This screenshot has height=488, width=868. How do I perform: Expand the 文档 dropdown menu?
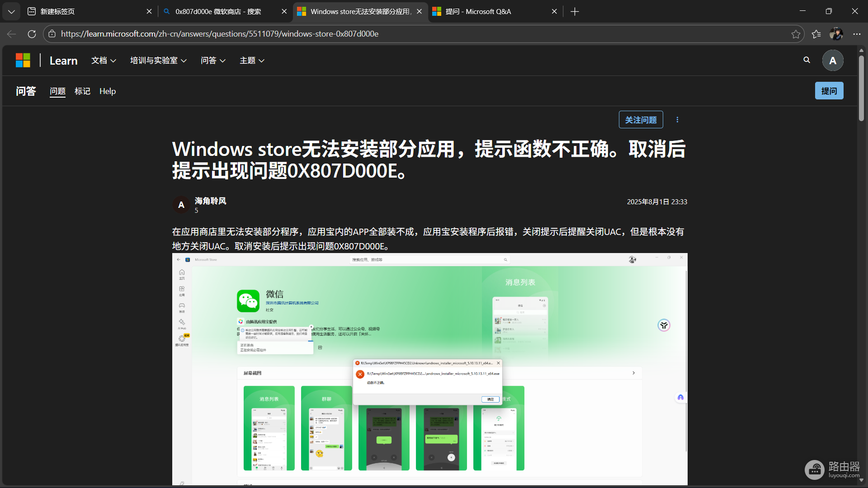(104, 61)
